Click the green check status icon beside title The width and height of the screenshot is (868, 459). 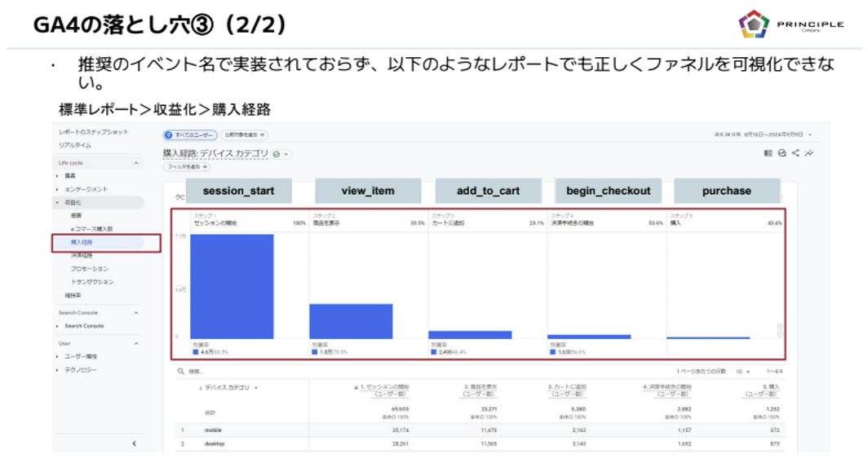(277, 153)
